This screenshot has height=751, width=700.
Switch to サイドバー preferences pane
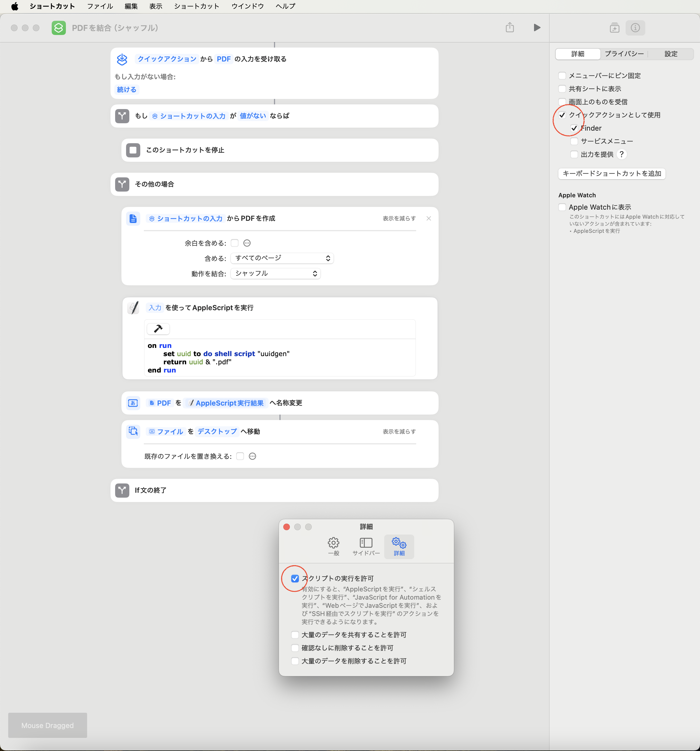click(x=366, y=546)
